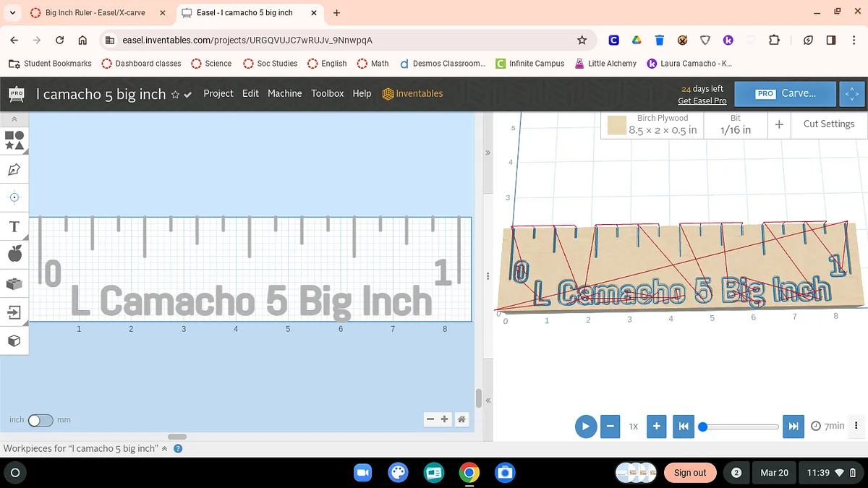
Task: Play the carve simulation preview
Action: (x=586, y=427)
